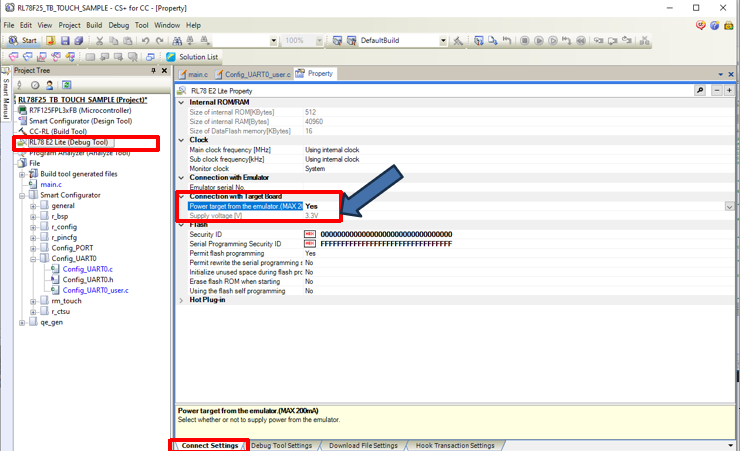Expand the qe_gen folder node
Image resolution: width=740 pixels, height=451 pixels.
tap(22, 323)
